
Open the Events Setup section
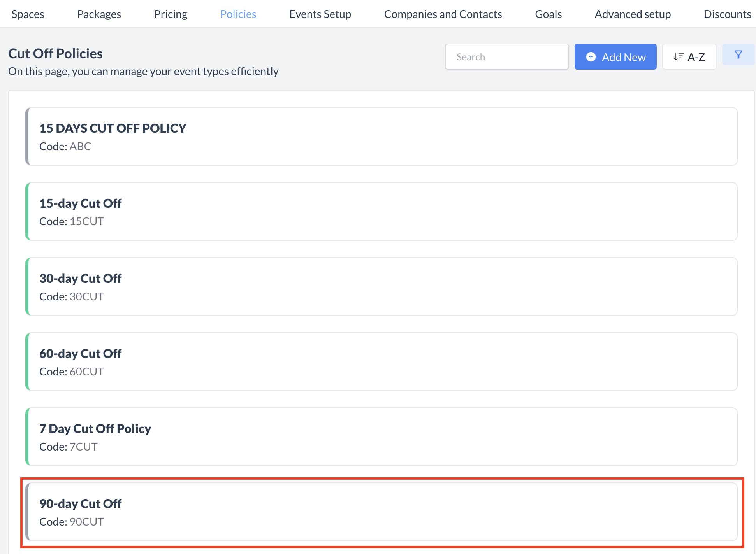pyautogui.click(x=320, y=14)
